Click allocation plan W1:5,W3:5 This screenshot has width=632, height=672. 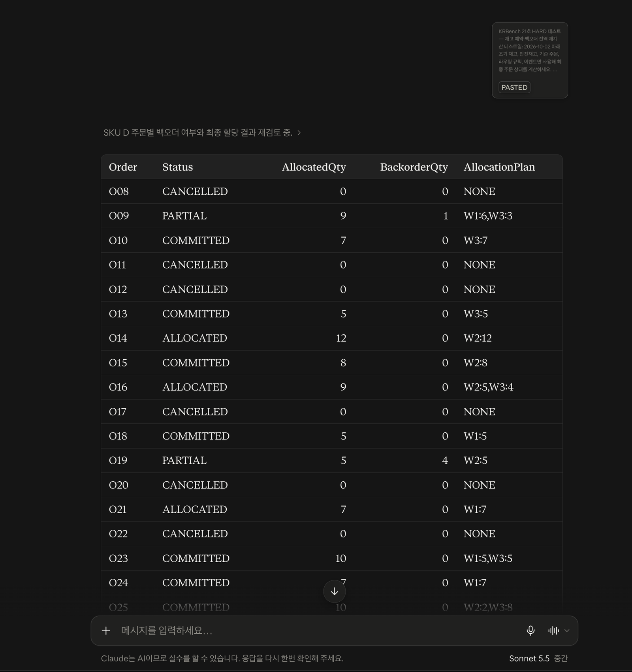point(488,559)
